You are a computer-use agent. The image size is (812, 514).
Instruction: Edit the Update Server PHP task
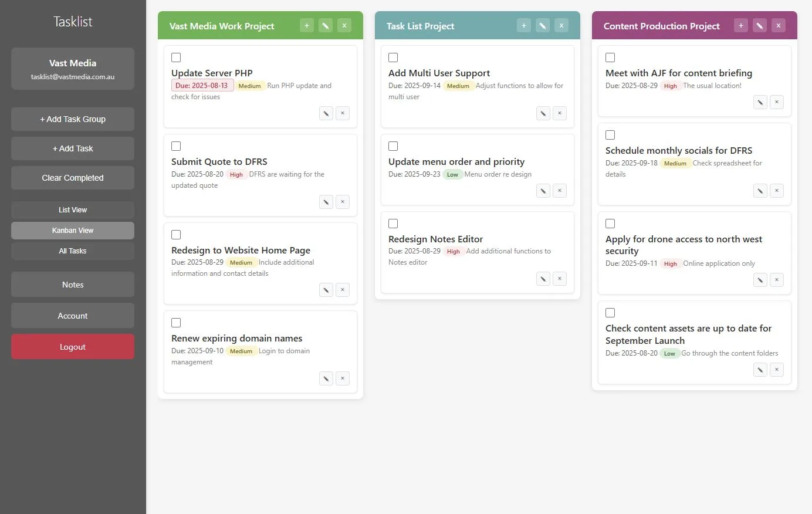pyautogui.click(x=326, y=113)
